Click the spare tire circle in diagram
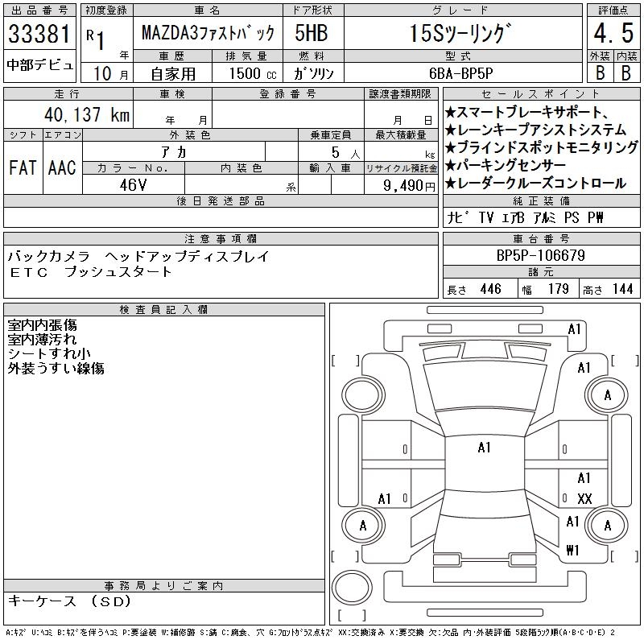The image size is (644, 644). [x=352, y=587]
